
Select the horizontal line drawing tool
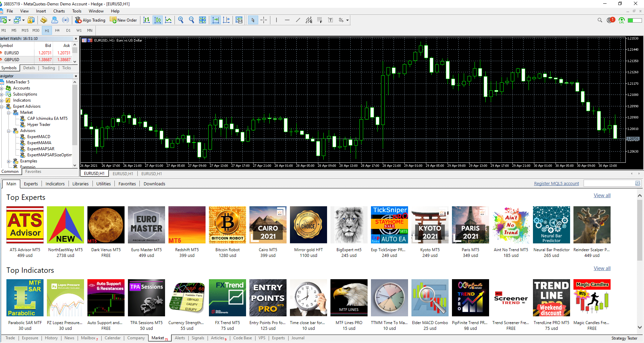[287, 20]
